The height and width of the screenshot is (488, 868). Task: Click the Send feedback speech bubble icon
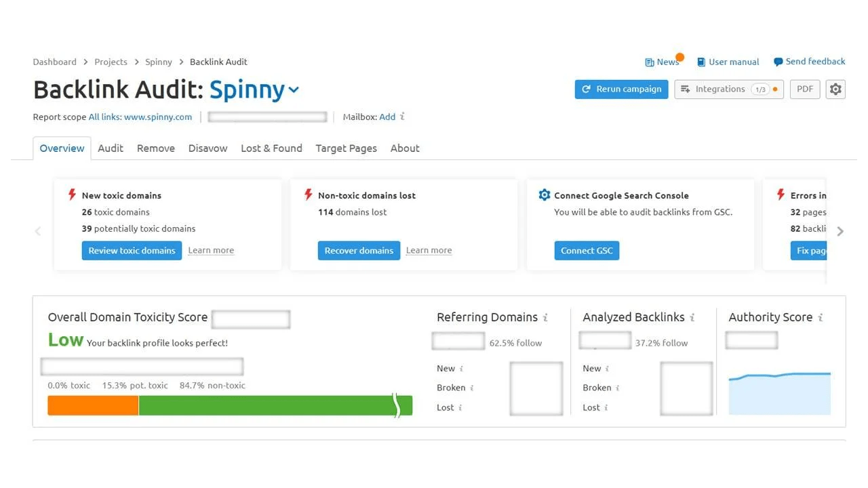pyautogui.click(x=778, y=62)
